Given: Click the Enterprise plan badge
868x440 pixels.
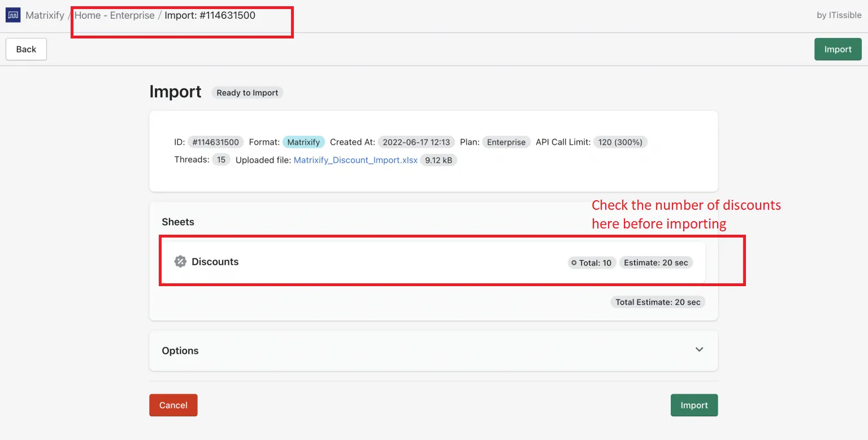Looking at the screenshot, I should click(506, 142).
